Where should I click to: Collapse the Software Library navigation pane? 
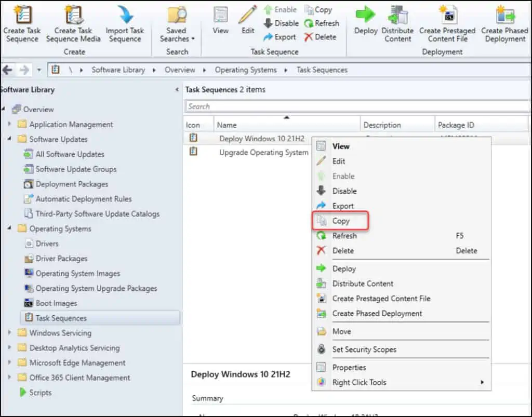coord(177,90)
